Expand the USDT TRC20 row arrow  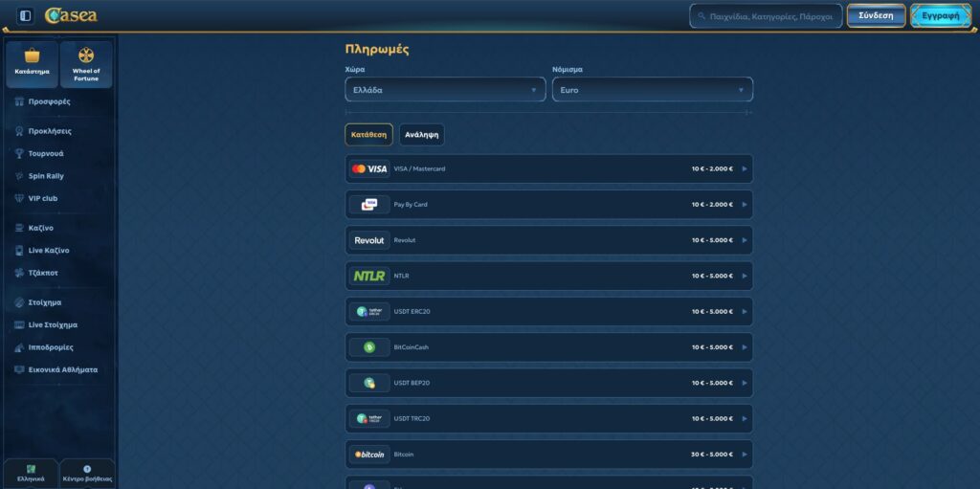pyautogui.click(x=745, y=419)
